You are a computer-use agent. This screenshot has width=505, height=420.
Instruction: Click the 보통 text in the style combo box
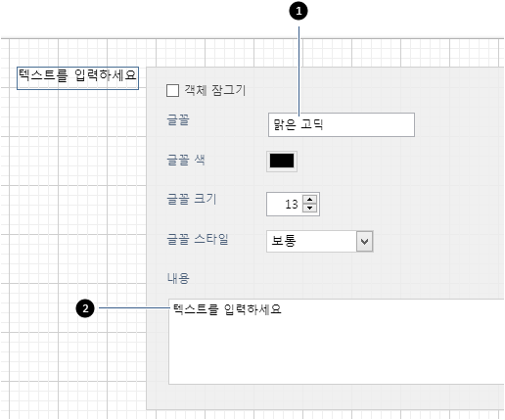pyautogui.click(x=284, y=241)
